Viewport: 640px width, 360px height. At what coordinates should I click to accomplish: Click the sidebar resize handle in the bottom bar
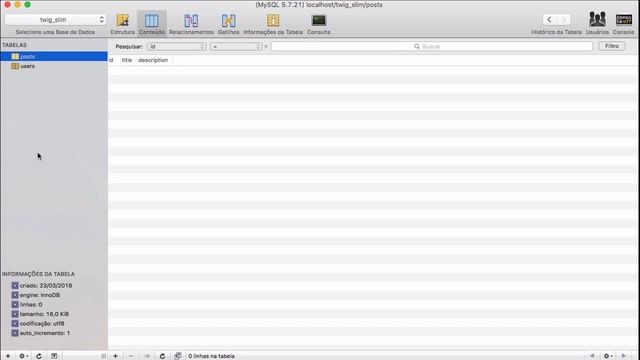pos(103,356)
